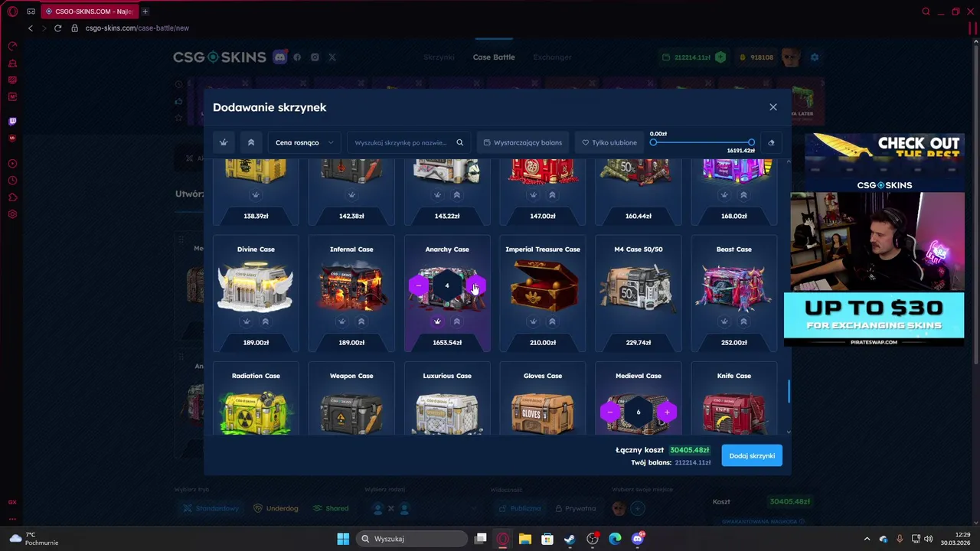Viewport: 980px width, 551px height.
Task: Increase Anarchy Case quantity with plus
Action: point(475,285)
